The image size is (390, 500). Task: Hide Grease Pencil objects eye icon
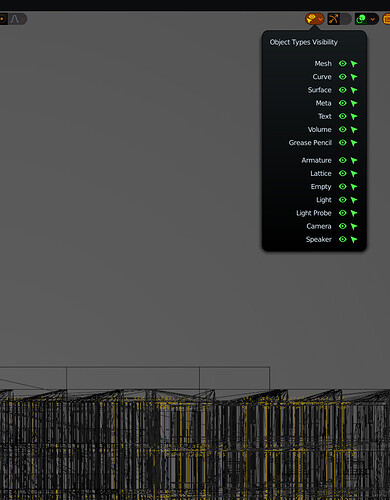pos(342,143)
